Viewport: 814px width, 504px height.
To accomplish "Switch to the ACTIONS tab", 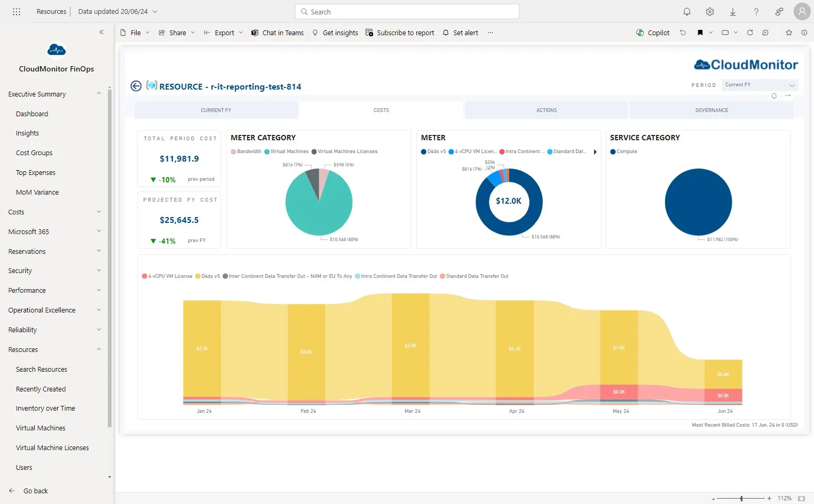I will (x=547, y=110).
